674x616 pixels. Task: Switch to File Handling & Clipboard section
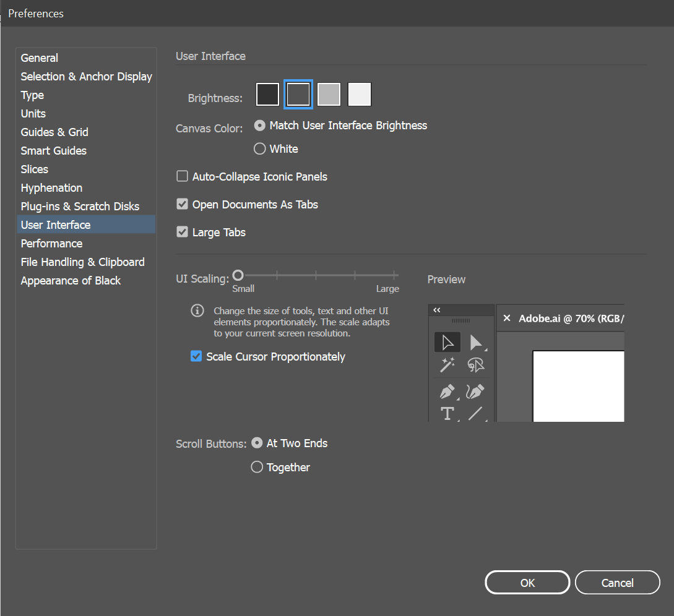82,262
